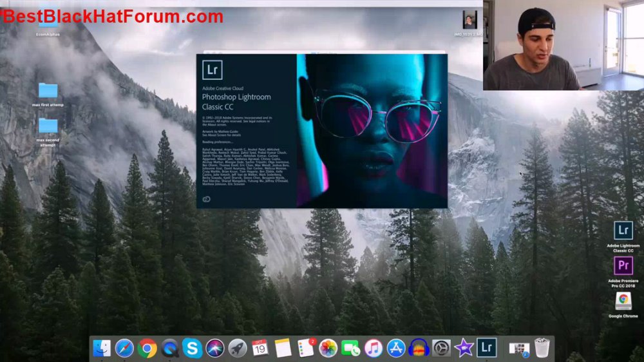Select Adobe Lightroom Classic CC desktop shortcut
644x362 pixels.
click(x=623, y=236)
